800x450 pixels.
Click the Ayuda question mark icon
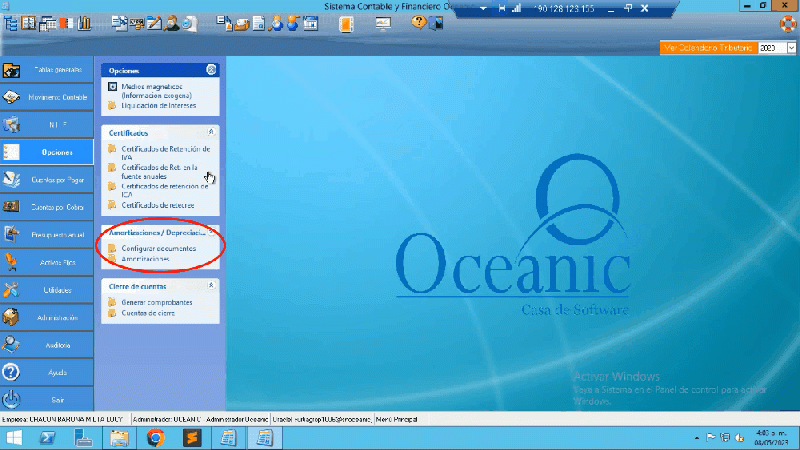(12, 372)
